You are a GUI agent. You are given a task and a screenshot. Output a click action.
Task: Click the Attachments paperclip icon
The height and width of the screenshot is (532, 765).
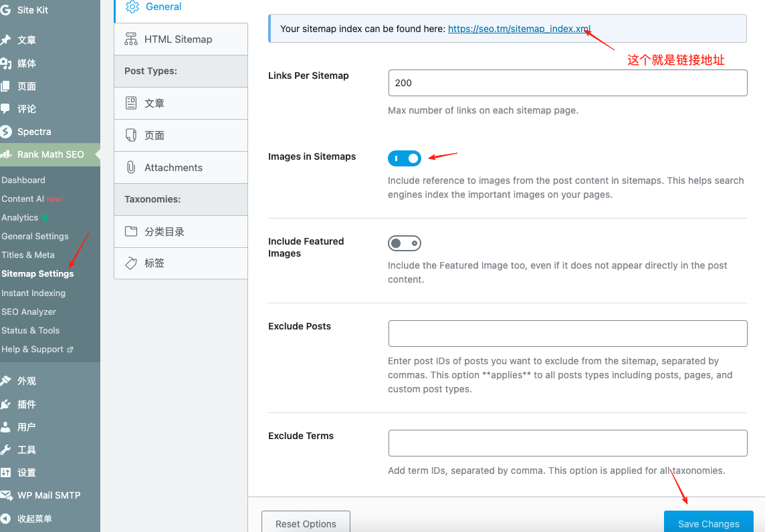pyautogui.click(x=131, y=168)
